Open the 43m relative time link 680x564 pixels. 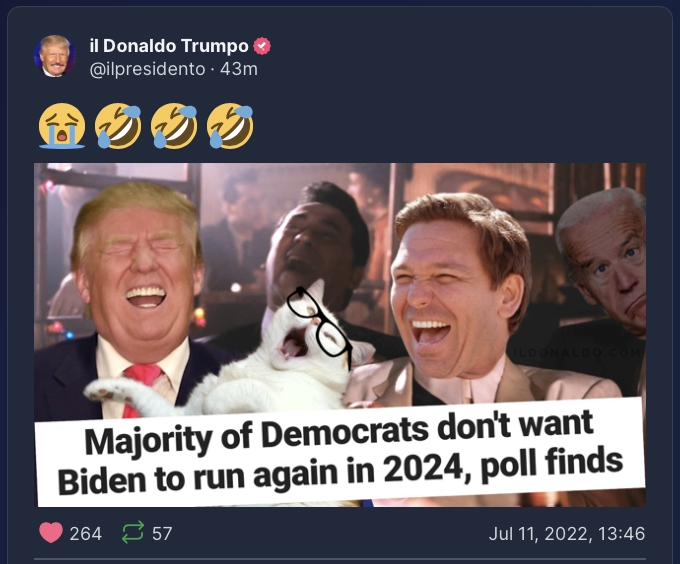(x=239, y=69)
